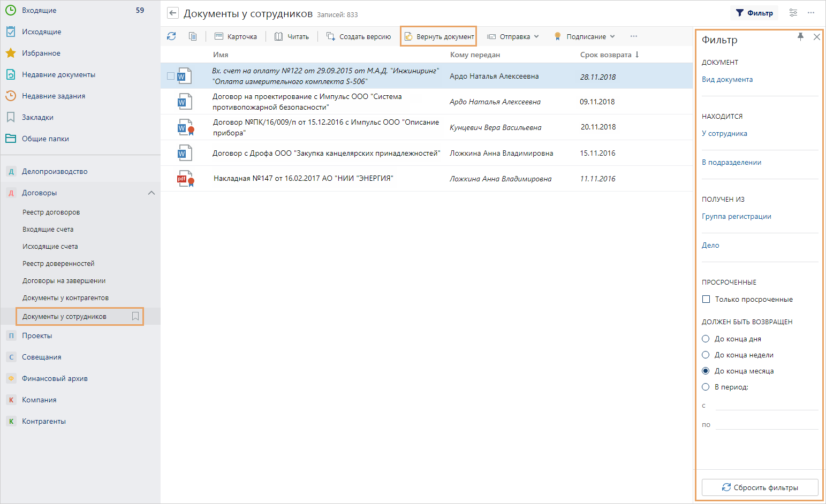This screenshot has width=826, height=504.
Task: Click the period start date field
Action: coord(766,405)
